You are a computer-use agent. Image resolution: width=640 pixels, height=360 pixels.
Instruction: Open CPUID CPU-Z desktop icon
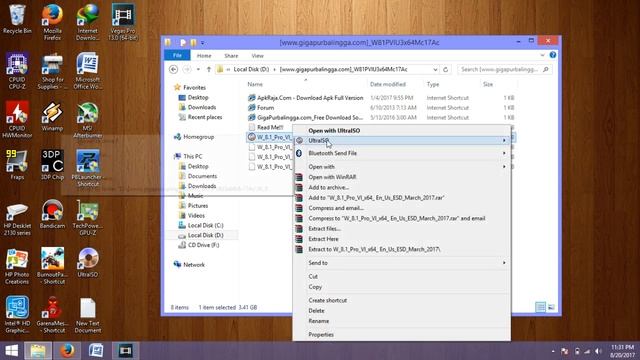[17, 71]
